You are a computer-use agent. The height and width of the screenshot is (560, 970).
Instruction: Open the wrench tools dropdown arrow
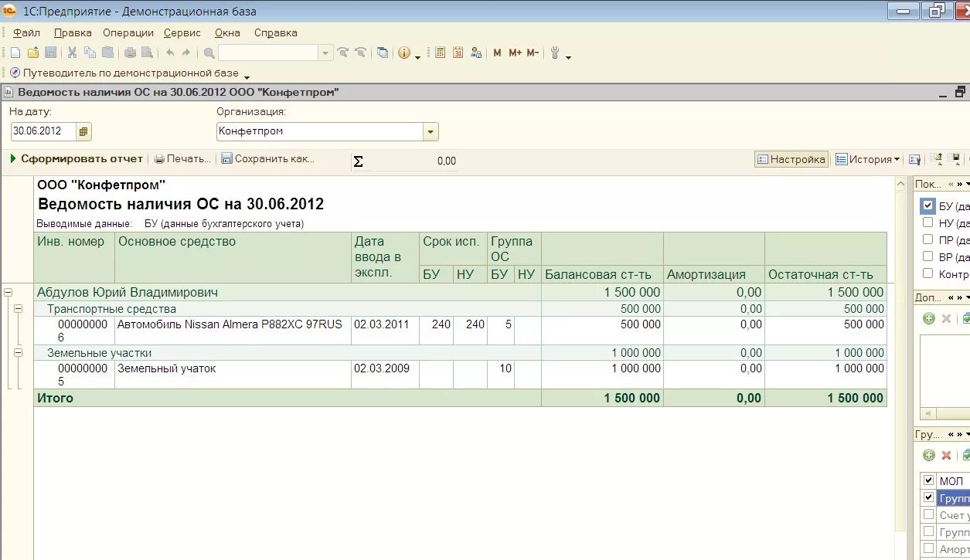(x=568, y=56)
